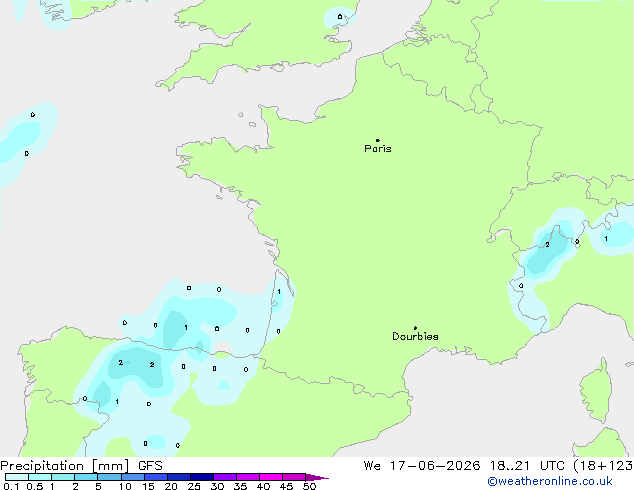
Task: Click the 30 legend scale value
Action: point(217,486)
